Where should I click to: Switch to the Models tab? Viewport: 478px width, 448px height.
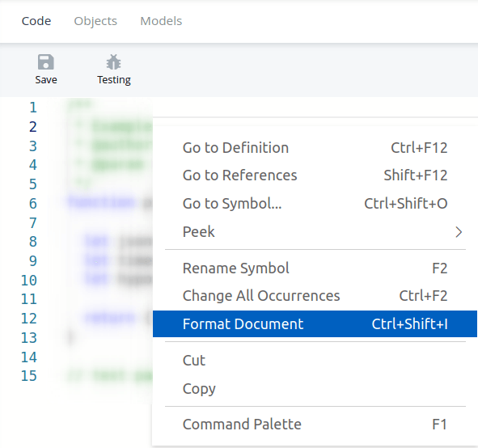(x=161, y=21)
